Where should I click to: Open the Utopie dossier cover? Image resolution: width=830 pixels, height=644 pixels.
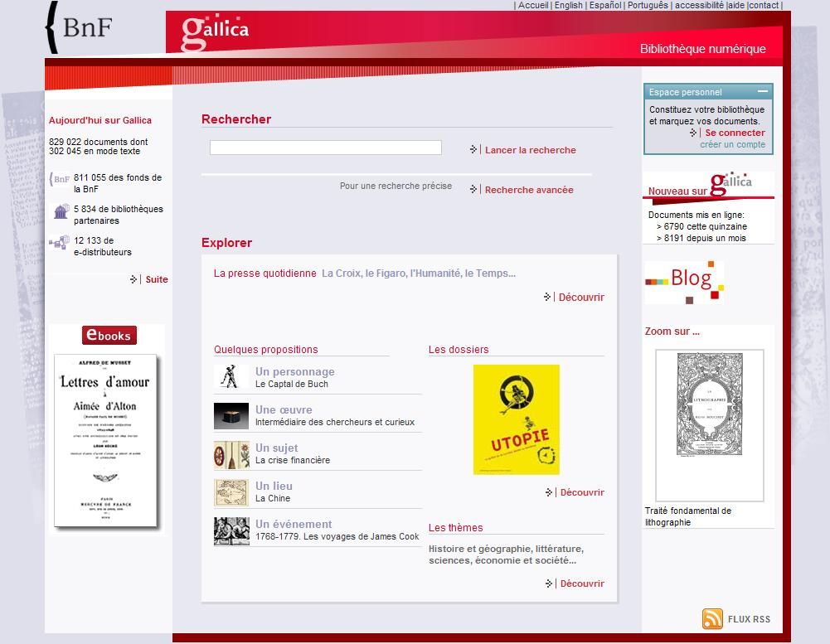coord(516,419)
